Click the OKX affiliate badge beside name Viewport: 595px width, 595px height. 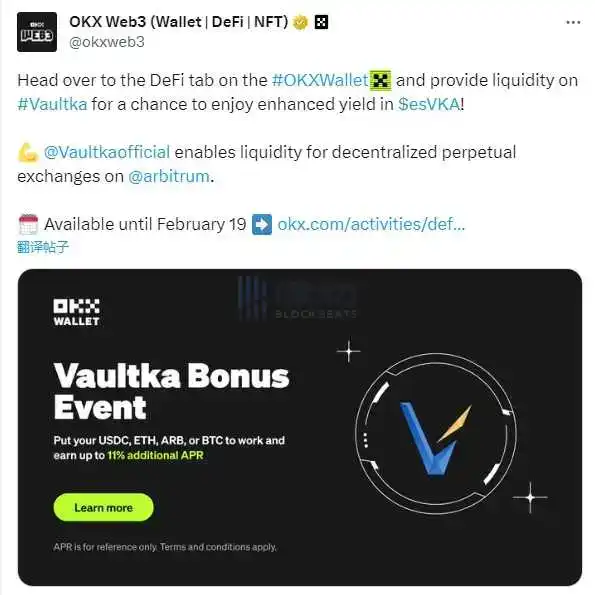321,22
